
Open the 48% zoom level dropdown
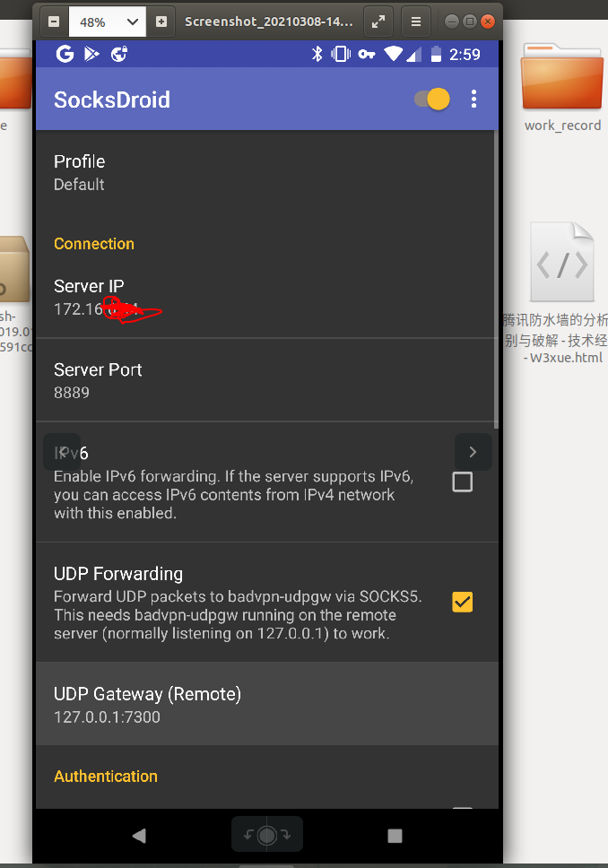107,21
